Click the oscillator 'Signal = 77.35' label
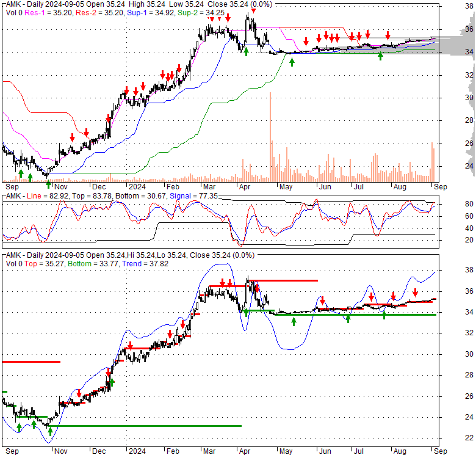This screenshot has height=455, width=476. pos(193,196)
